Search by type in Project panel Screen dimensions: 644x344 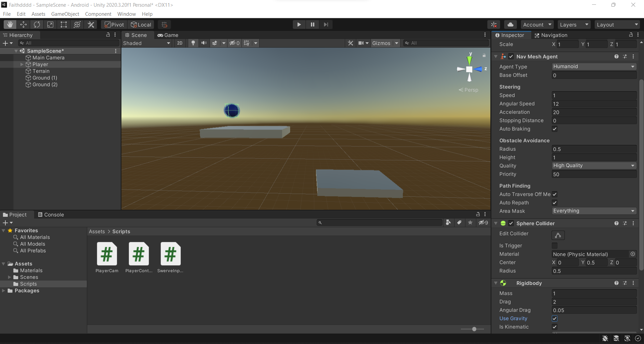pos(448,223)
